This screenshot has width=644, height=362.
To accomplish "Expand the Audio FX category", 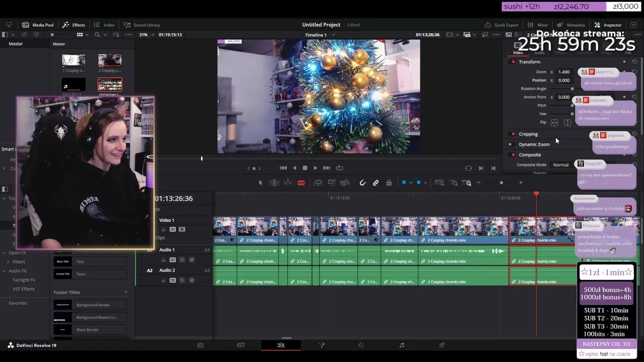I will coord(5,271).
